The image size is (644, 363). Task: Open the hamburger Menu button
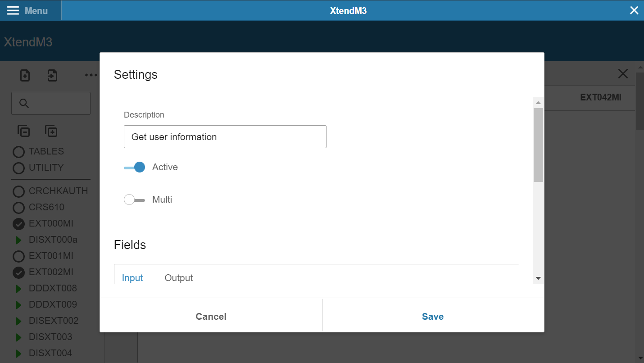(30, 10)
